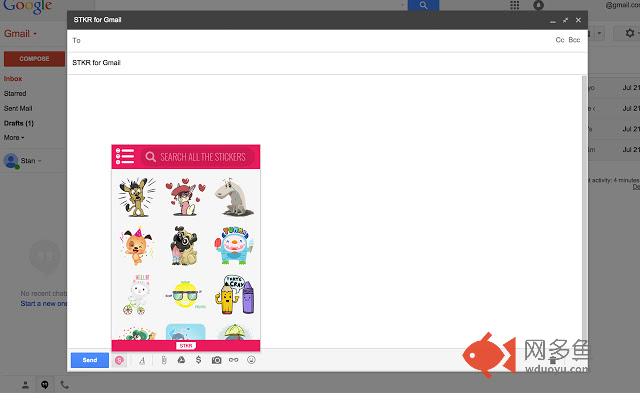This screenshot has height=400, width=640.
Task: Show Hangouts conversations icon
Action: click(x=45, y=384)
